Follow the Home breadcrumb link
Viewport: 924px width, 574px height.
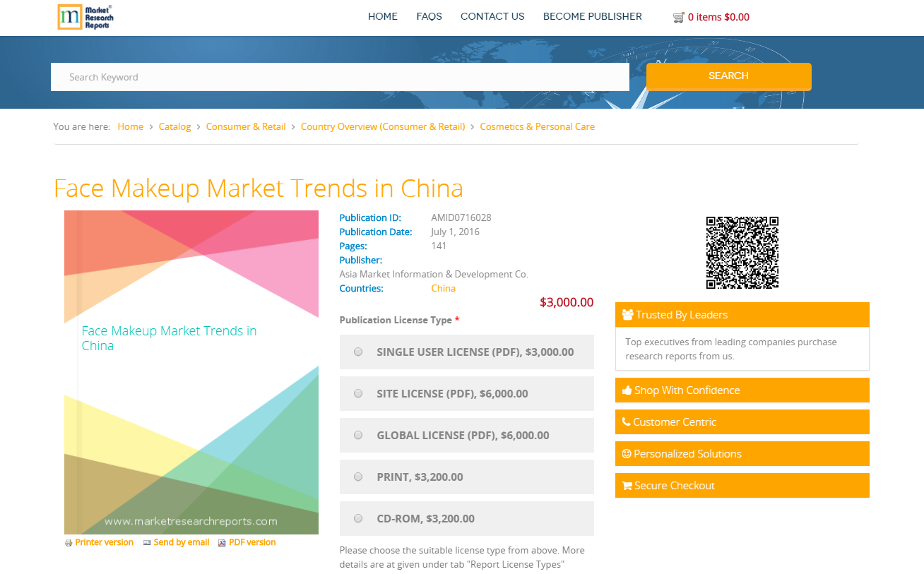pyautogui.click(x=131, y=127)
